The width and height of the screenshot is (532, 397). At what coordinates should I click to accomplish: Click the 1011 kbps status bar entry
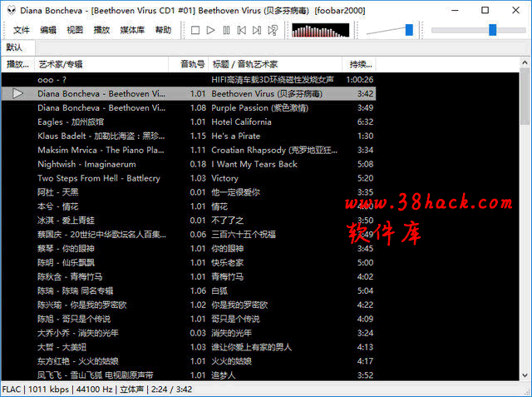[48, 390]
